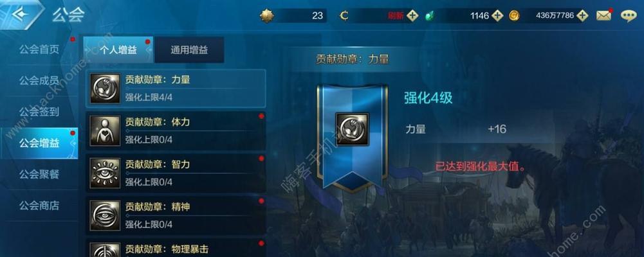Open the chat bubble icon

629,15
